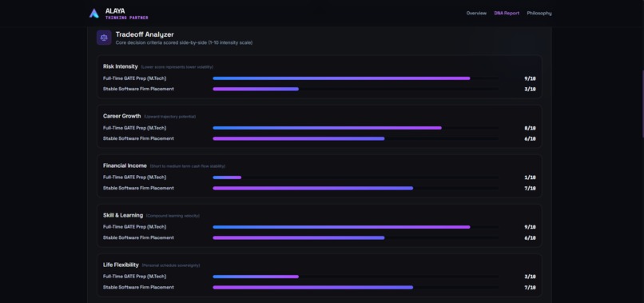The image size is (644, 303).
Task: Click the 8/10 score under Career Growth
Action: click(x=530, y=128)
